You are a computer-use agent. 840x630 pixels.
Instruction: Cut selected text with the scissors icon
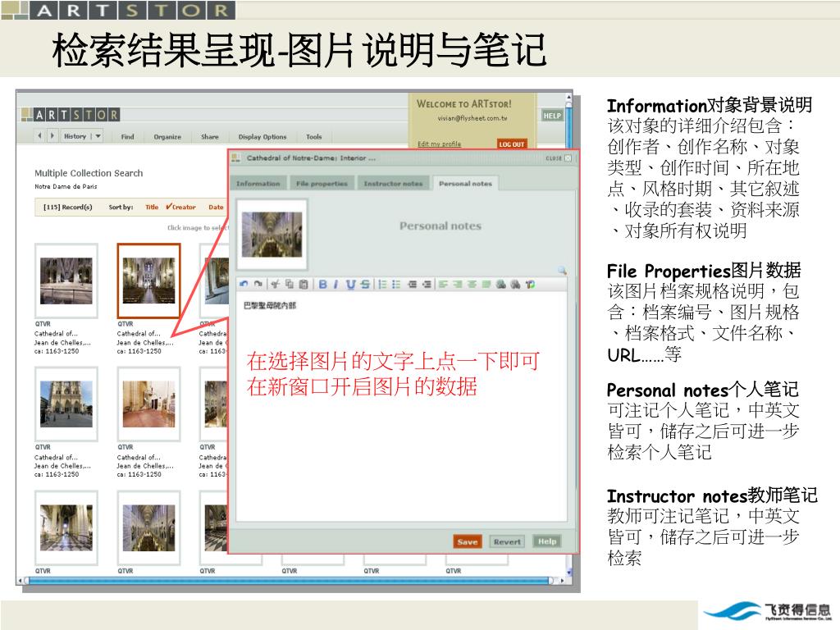click(x=276, y=284)
